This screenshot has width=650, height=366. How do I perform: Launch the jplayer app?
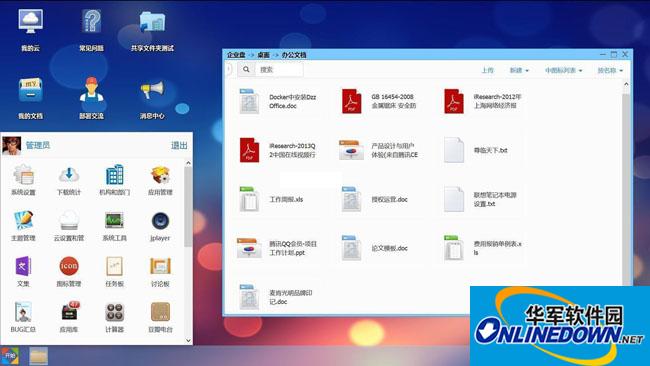pos(160,221)
